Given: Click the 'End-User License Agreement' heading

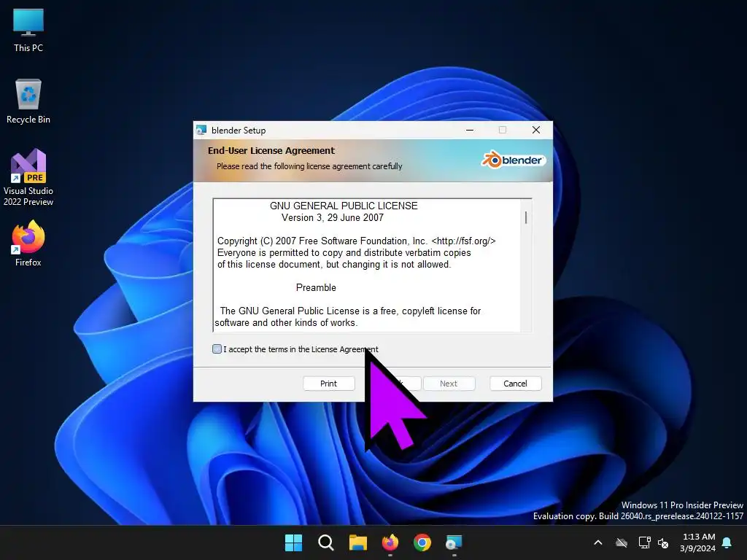Looking at the screenshot, I should (x=271, y=150).
